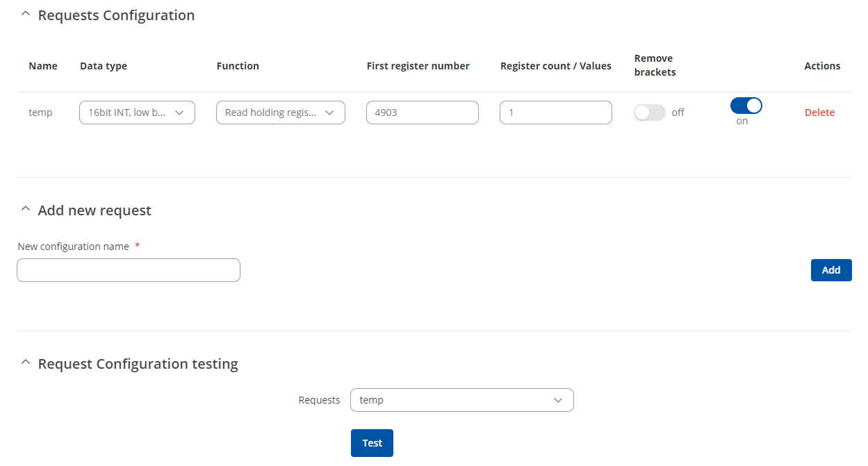Click the 'Remove brackets' column header
The image size is (868, 466).
[x=655, y=65]
